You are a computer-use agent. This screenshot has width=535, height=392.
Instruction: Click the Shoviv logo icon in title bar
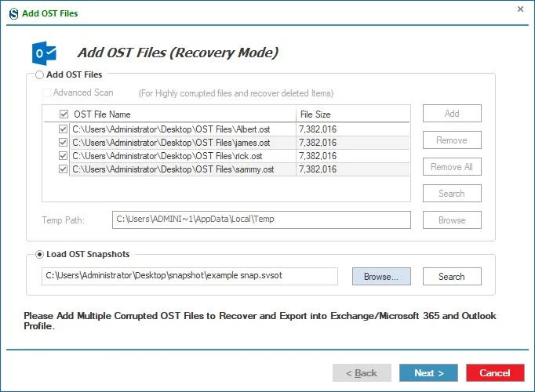pos(13,13)
